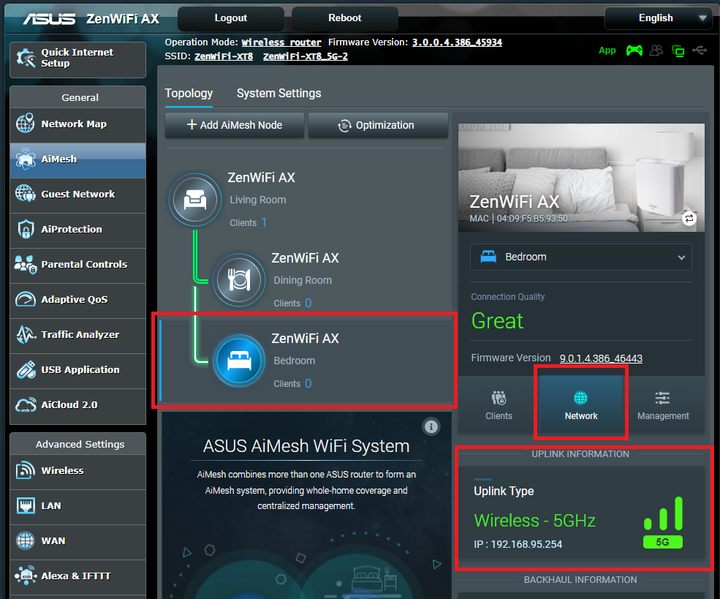Expand the Bedroom location dropdown
Image resolution: width=720 pixels, height=599 pixels.
point(581,257)
